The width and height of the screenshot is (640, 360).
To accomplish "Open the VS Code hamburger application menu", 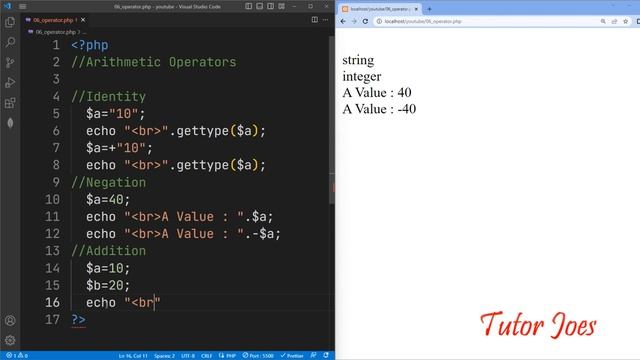I will pyautogui.click(x=22, y=7).
